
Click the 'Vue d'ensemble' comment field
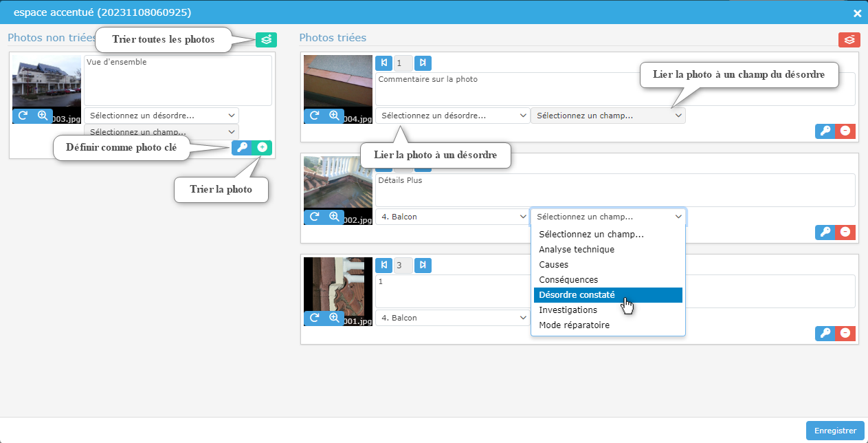pyautogui.click(x=177, y=80)
